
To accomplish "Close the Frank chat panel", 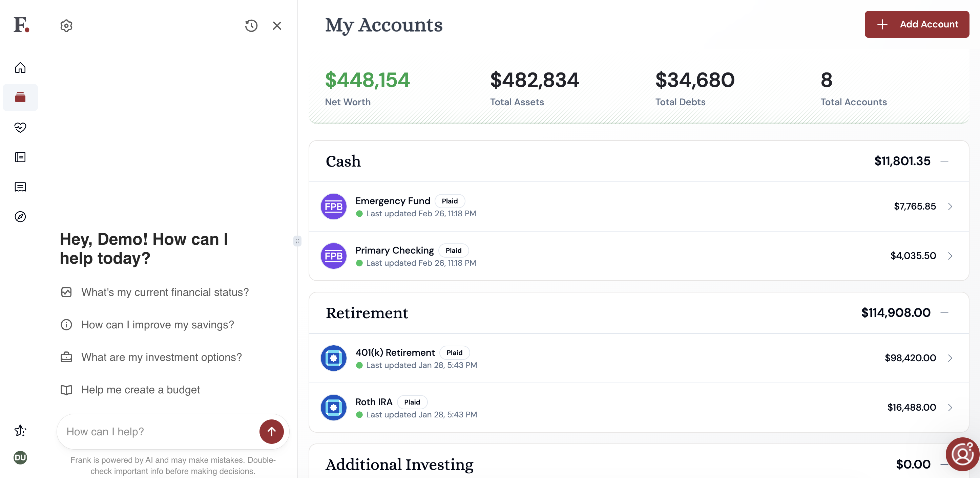I will (x=277, y=26).
